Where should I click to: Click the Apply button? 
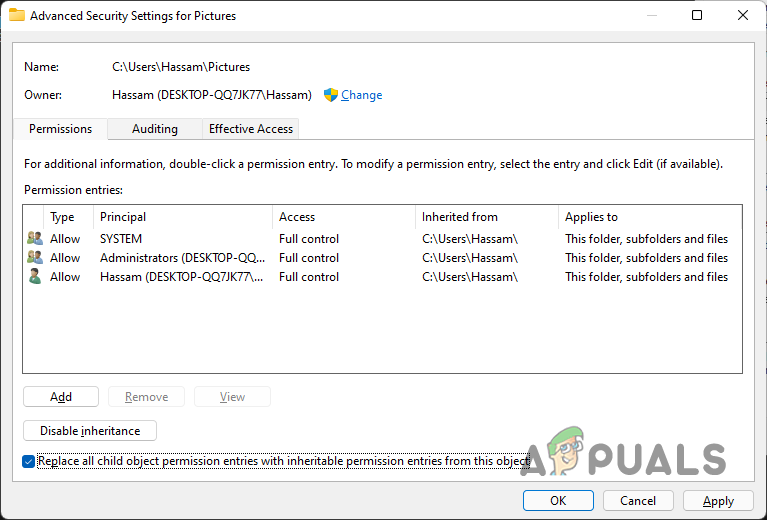(x=718, y=501)
